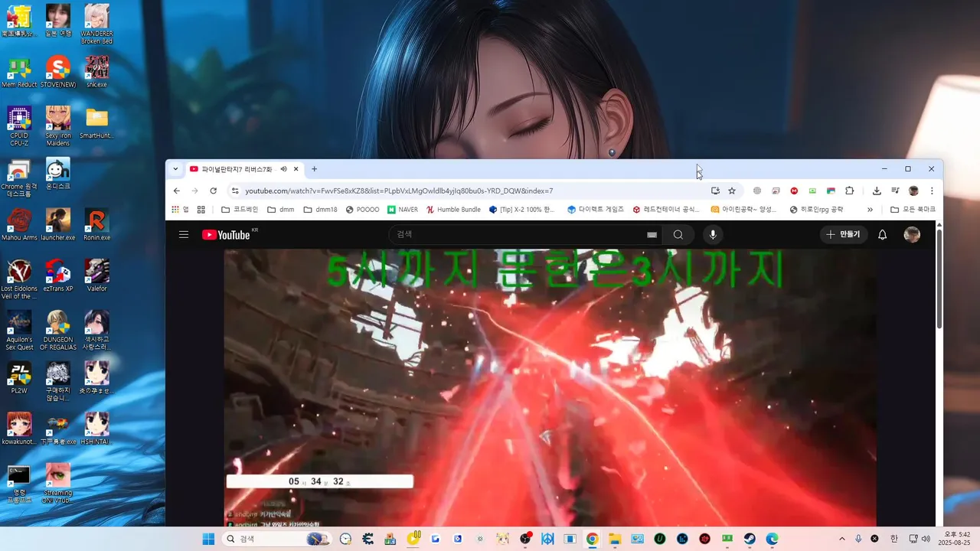This screenshot has width=980, height=551.
Task: Open the dmm18 bookmark folder
Action: pyautogui.click(x=320, y=209)
